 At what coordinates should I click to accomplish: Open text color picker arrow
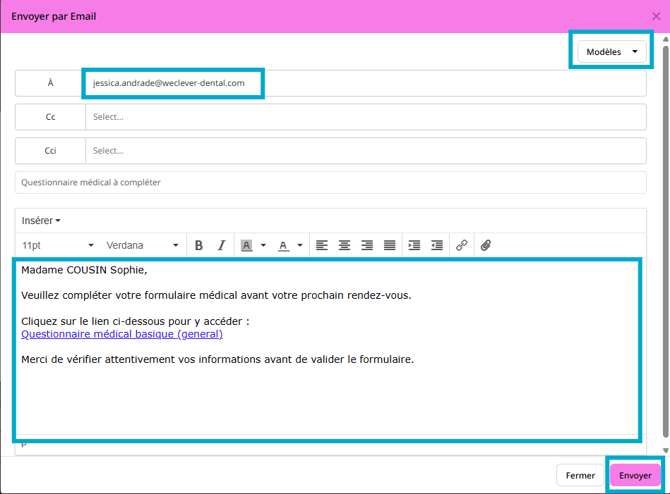point(300,245)
